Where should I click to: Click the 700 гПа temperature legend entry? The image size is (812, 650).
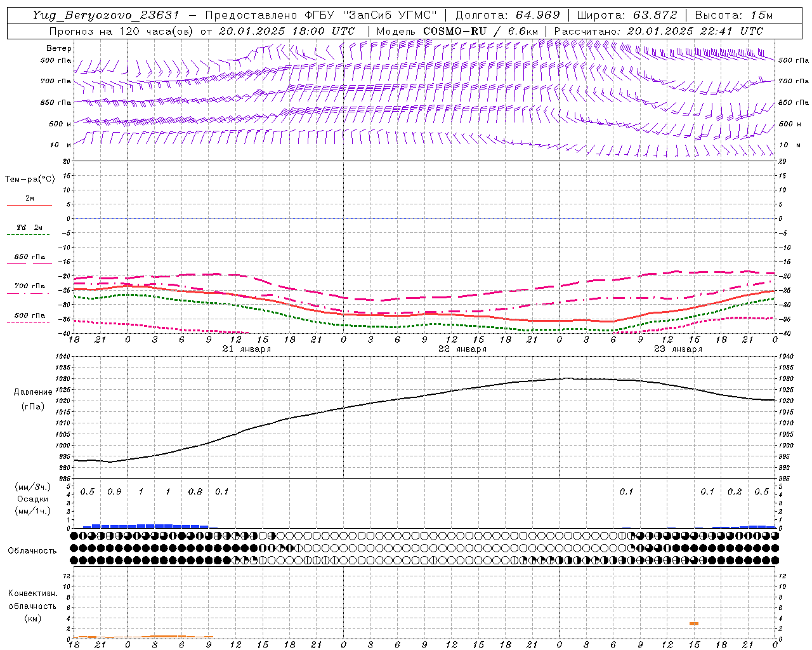tap(30, 286)
